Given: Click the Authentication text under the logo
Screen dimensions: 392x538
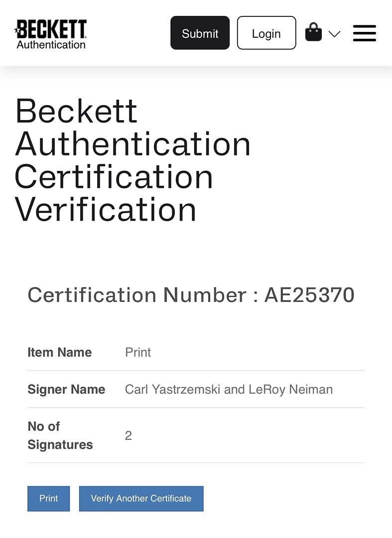Looking at the screenshot, I should 51,45.
